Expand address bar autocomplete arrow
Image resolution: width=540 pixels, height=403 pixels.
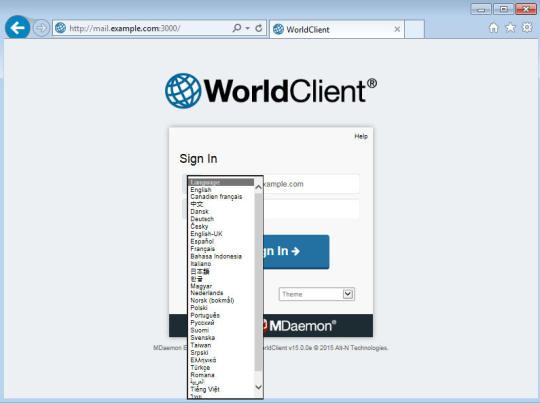247,28
